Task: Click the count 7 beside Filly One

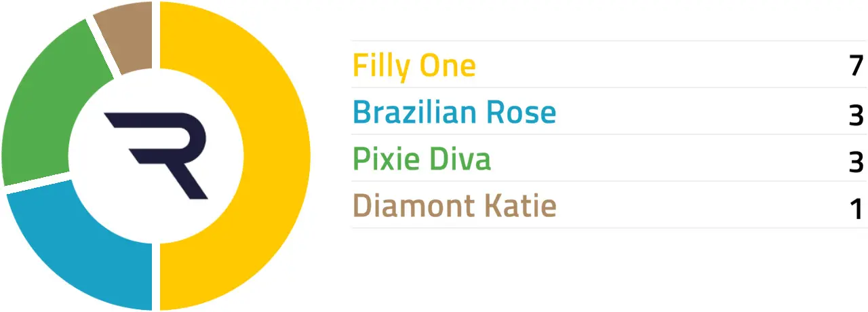Action: [856, 66]
